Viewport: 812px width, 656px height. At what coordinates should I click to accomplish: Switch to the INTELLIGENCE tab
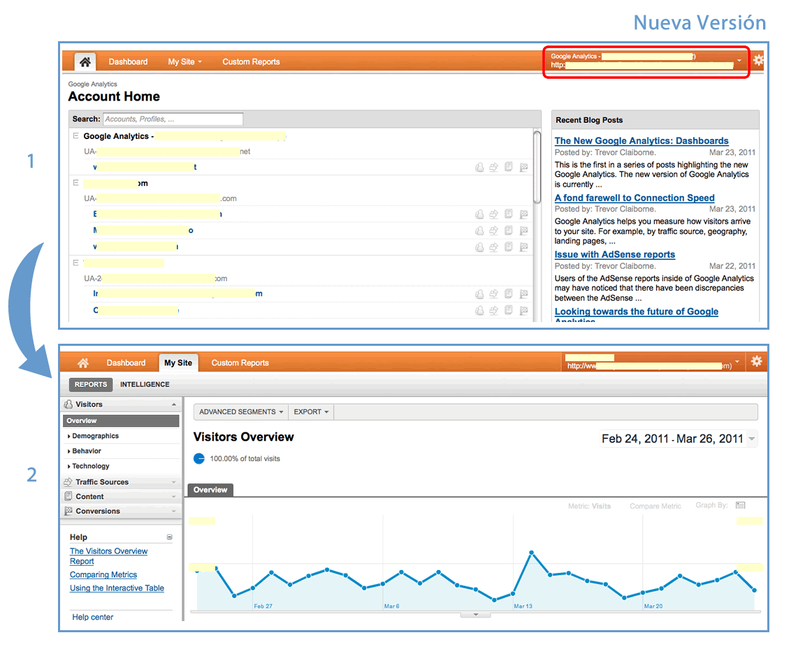pyautogui.click(x=145, y=385)
